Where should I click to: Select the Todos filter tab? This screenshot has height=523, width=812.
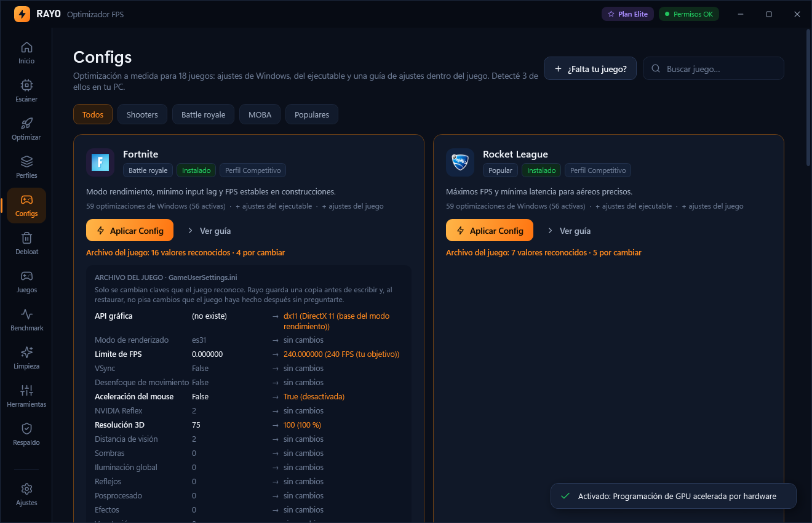(93, 114)
